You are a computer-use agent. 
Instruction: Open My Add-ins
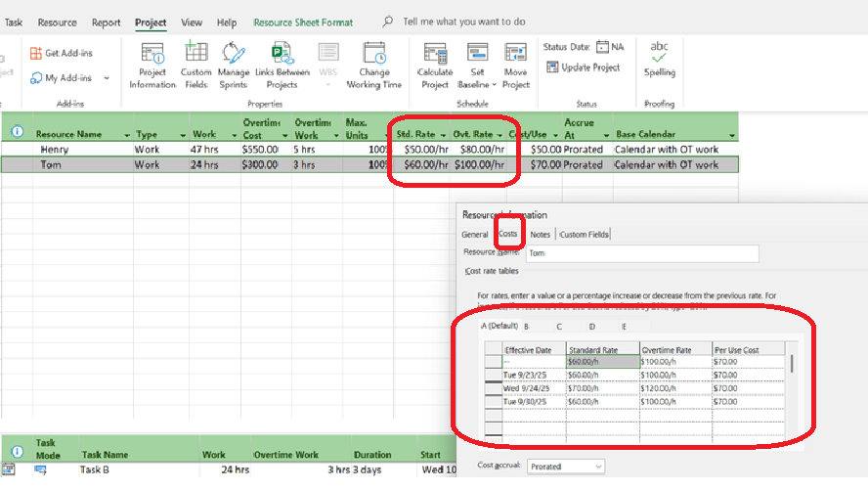point(61,78)
